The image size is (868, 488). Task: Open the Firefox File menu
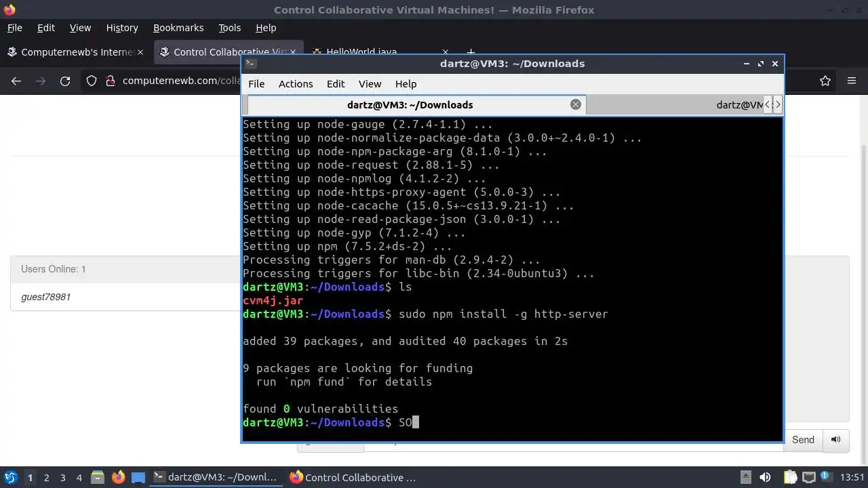click(x=14, y=28)
